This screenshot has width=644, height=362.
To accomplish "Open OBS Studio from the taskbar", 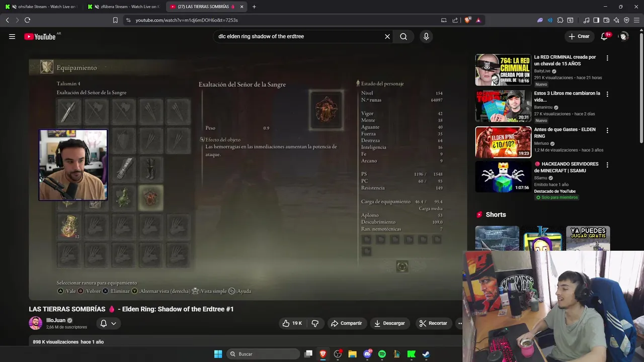I will (x=338, y=354).
